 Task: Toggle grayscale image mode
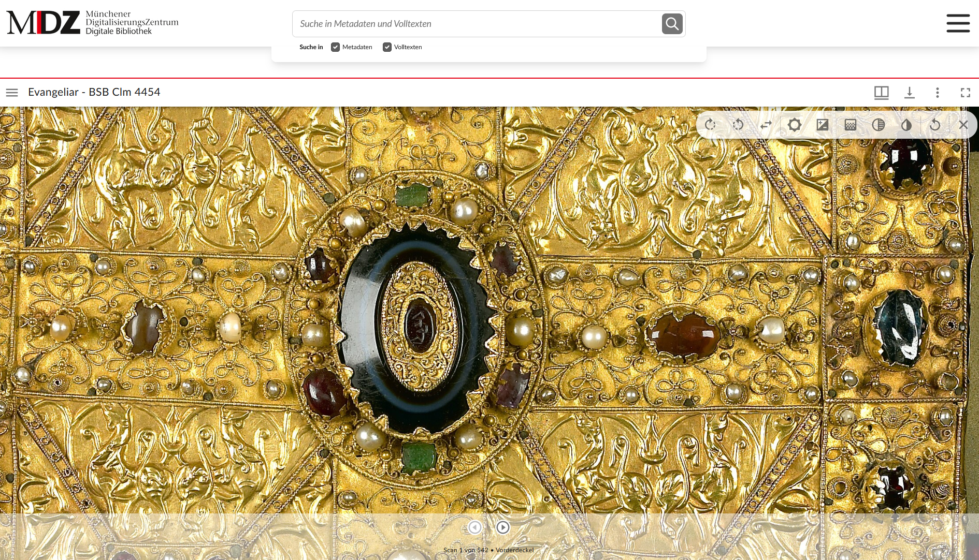click(x=879, y=125)
